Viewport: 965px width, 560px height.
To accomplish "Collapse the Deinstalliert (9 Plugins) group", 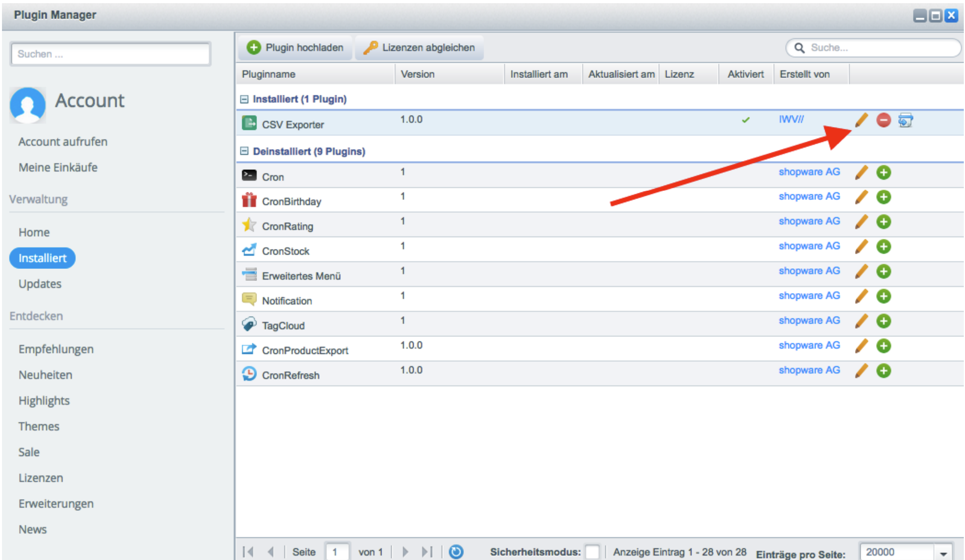I will pyautogui.click(x=244, y=151).
